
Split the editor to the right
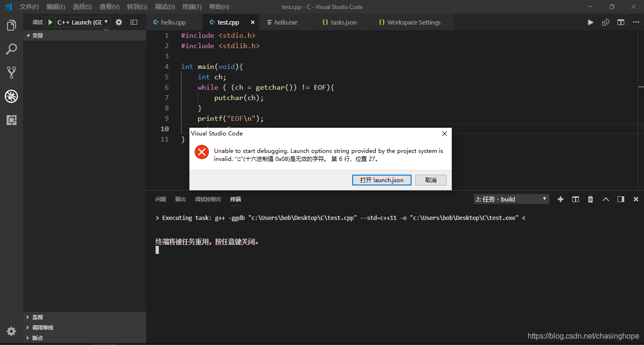pos(621,22)
